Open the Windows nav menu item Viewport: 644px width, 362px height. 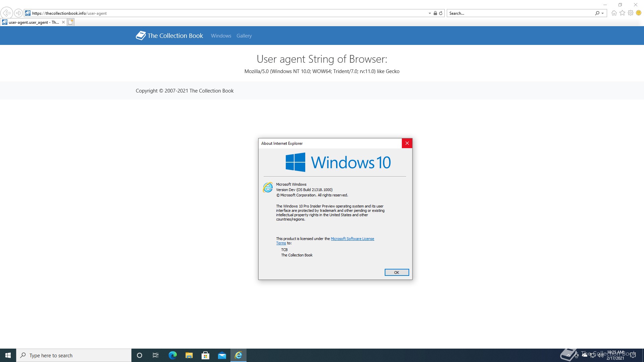[221, 36]
